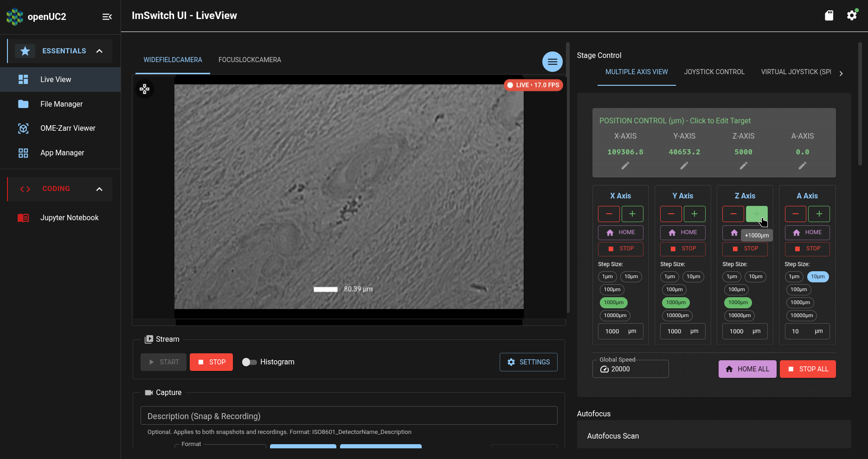This screenshot has height=459, width=868.
Task: Select 10µm step size for X Axis
Action: [631, 276]
